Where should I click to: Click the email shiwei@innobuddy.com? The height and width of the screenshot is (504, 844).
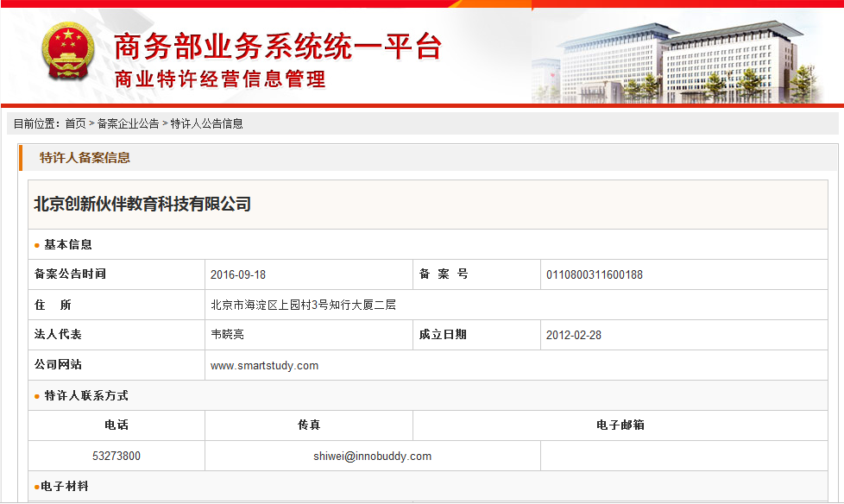pos(372,456)
